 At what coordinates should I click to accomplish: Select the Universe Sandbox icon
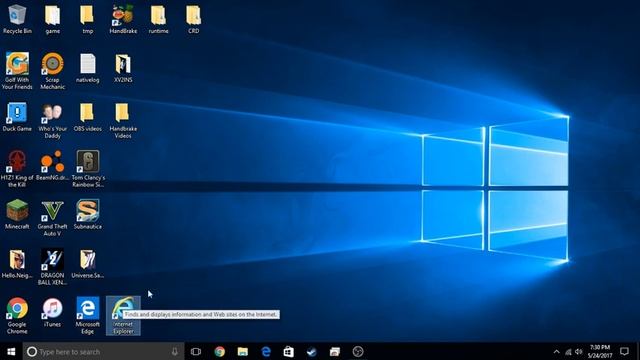pos(87,264)
